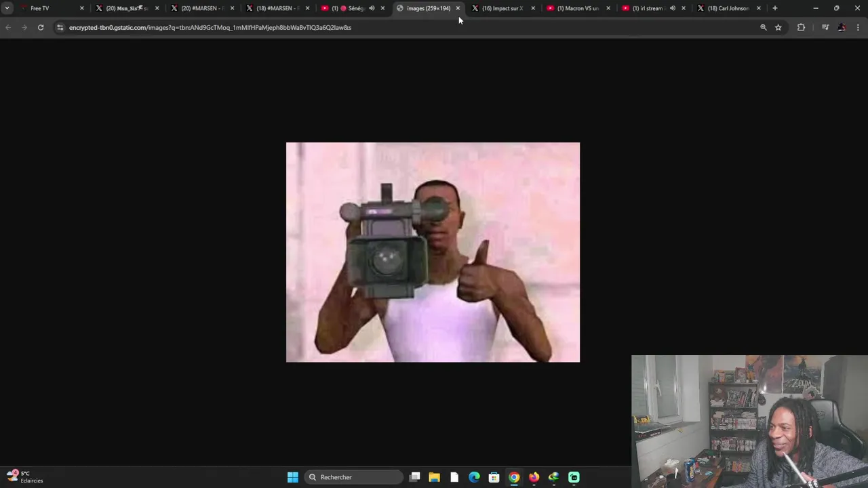Close the (16) Impact sur X tab
Viewport: 868px width, 488px height.
pyautogui.click(x=533, y=8)
